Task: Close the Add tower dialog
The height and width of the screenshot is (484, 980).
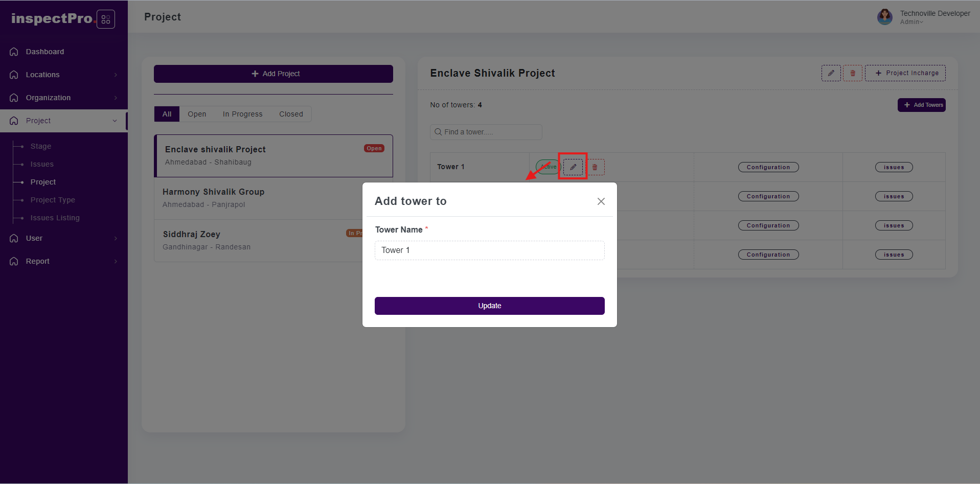Action: click(x=601, y=201)
